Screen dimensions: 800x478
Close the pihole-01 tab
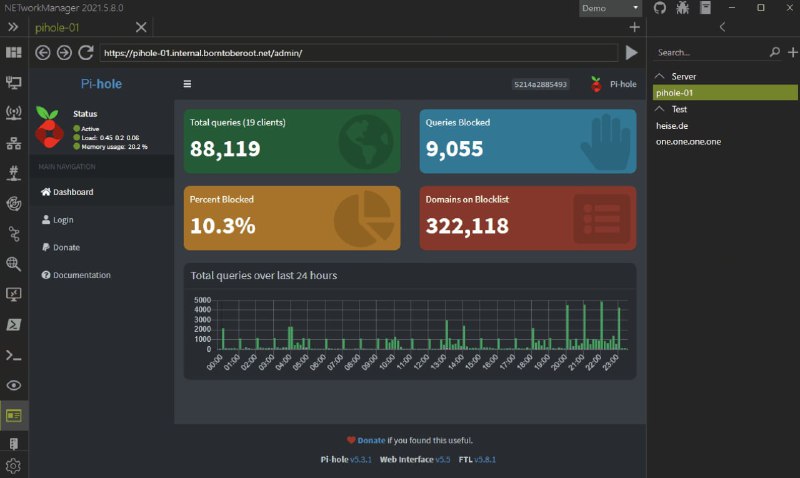pyautogui.click(x=141, y=28)
